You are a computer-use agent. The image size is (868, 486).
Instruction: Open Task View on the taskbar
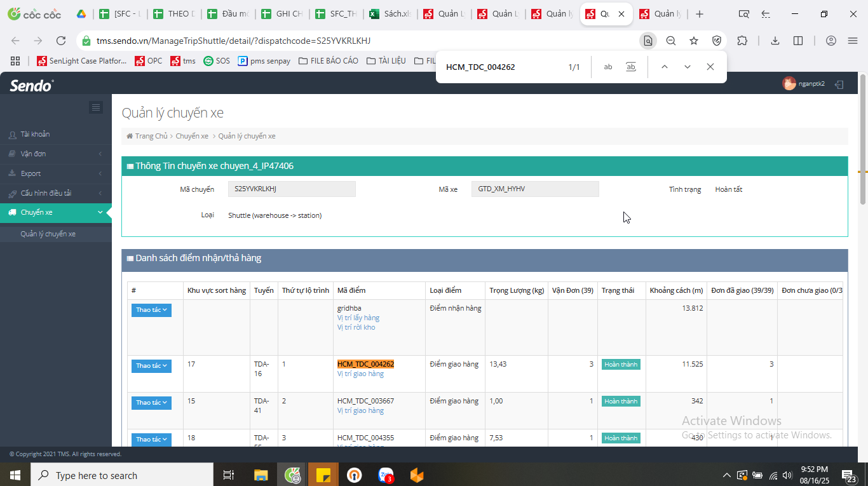click(229, 475)
